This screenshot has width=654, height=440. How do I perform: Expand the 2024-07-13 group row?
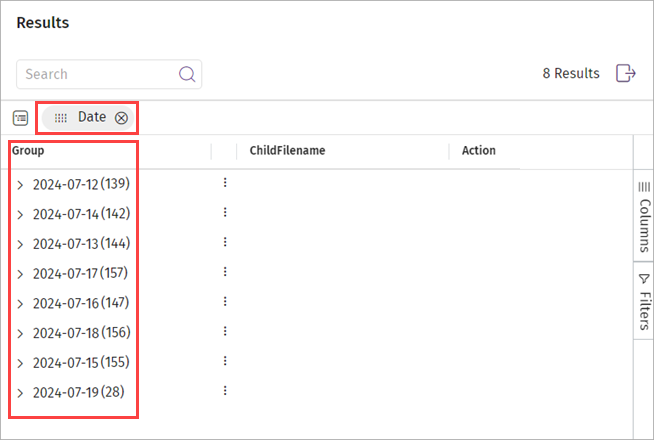click(x=20, y=244)
